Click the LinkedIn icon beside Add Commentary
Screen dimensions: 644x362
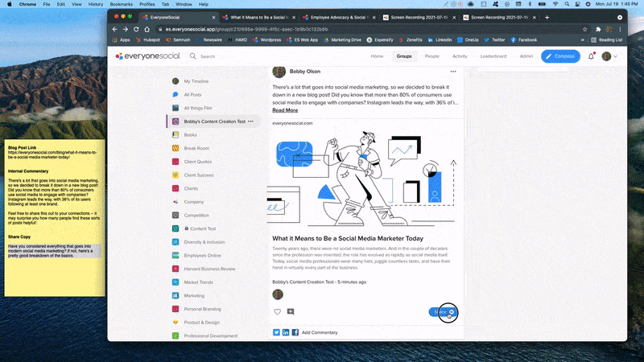tap(286, 332)
